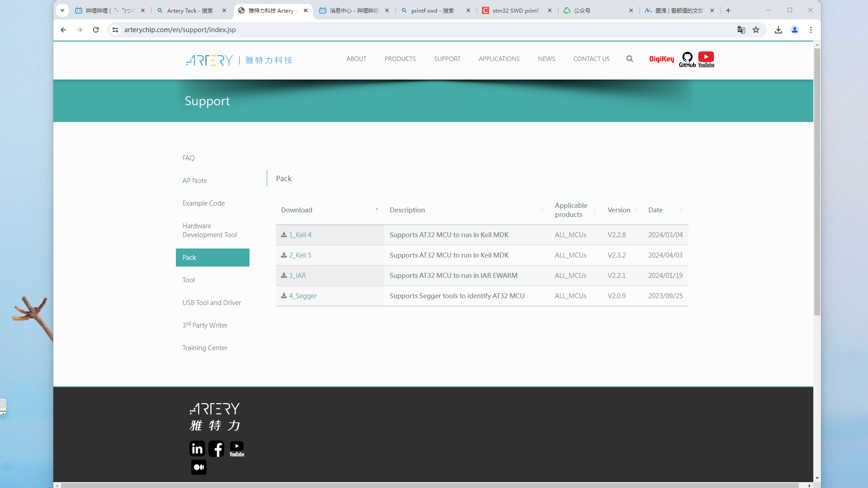Click the site search magnifier icon
868x488 pixels.
point(629,59)
